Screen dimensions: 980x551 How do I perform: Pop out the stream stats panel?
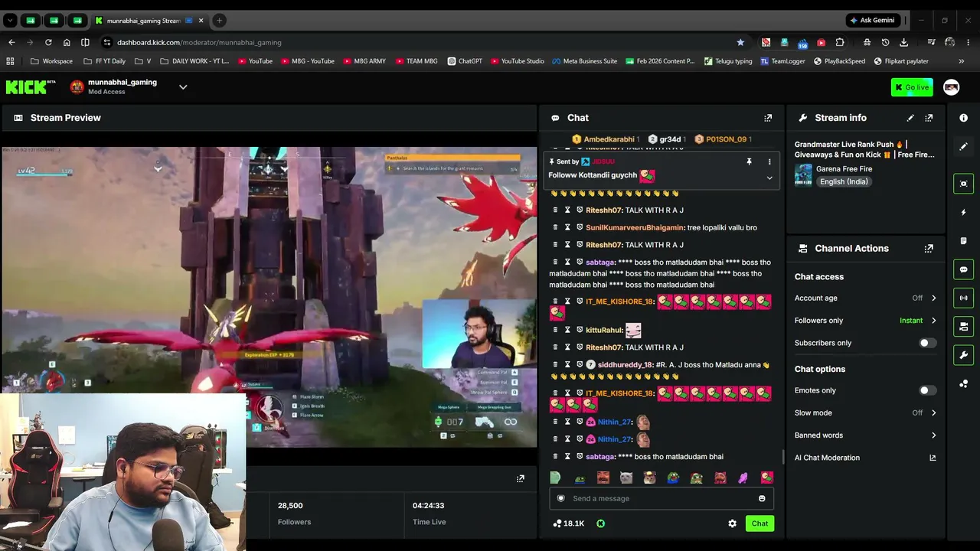click(x=521, y=479)
